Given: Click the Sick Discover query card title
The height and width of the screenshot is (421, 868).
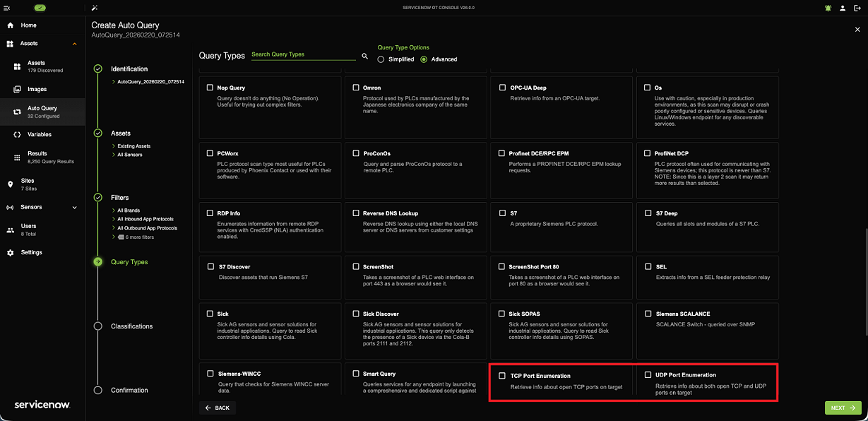Looking at the screenshot, I should coord(381,314).
